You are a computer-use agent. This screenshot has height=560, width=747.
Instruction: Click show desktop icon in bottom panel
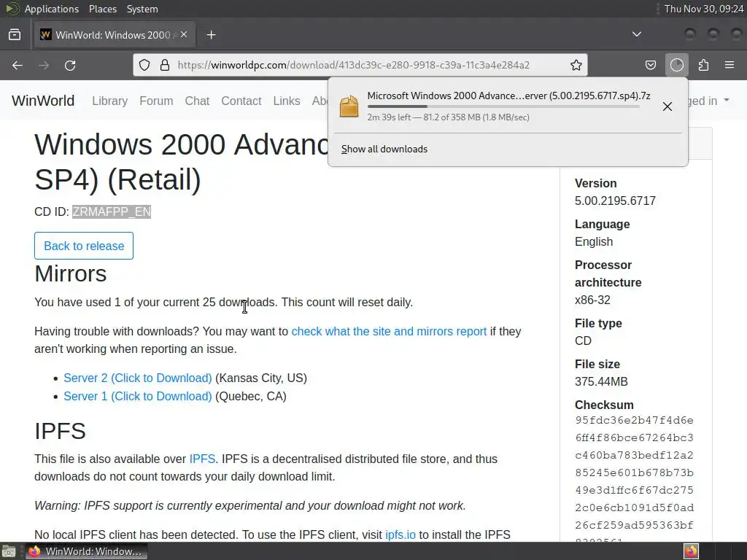coord(9,551)
